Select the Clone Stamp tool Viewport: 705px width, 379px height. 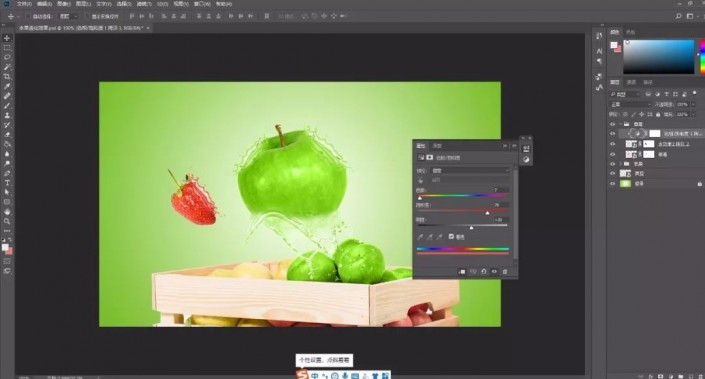pos(7,116)
